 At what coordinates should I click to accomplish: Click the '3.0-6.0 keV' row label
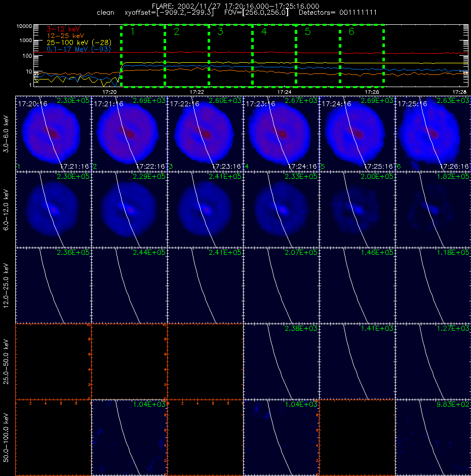point(6,134)
